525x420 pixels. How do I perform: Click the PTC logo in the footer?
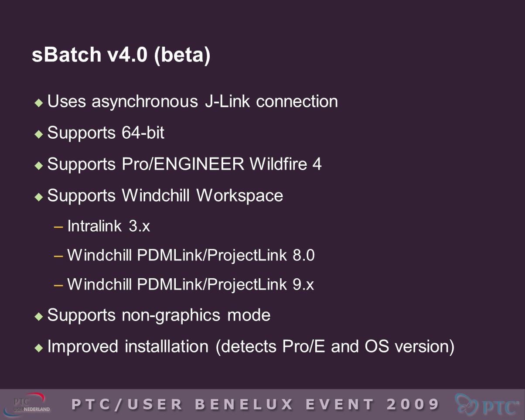click(x=487, y=404)
